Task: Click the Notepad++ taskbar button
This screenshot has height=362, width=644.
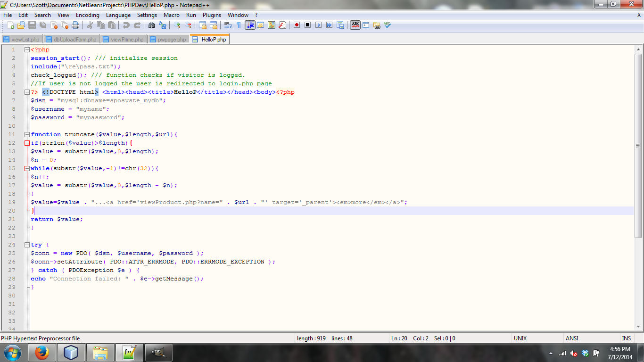Action: [129, 353]
